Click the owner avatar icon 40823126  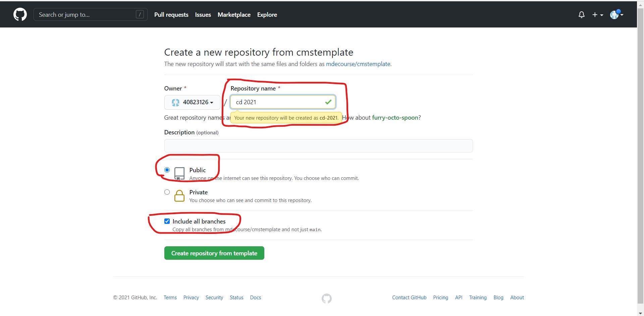click(175, 103)
